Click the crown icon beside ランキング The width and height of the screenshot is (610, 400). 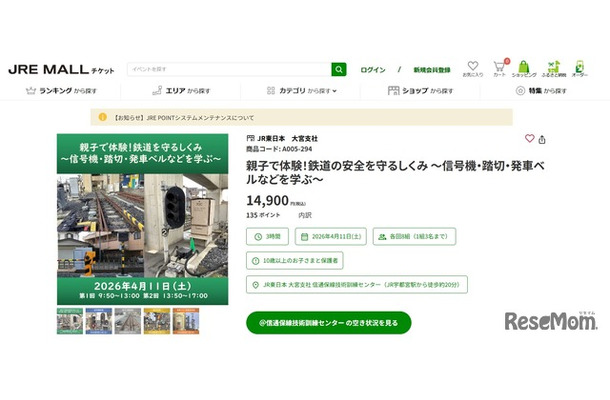click(x=31, y=91)
